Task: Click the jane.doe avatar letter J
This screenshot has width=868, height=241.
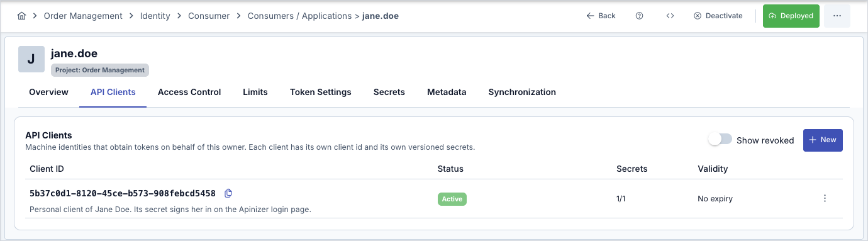Action: pyautogui.click(x=31, y=59)
